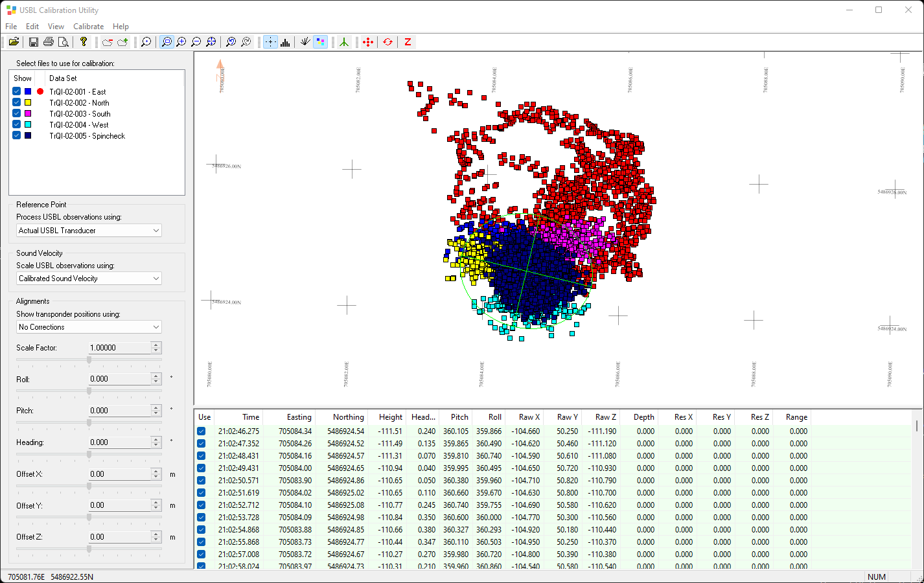Toggle the crosshair cursor tool
This screenshot has height=583, width=924.
[270, 41]
